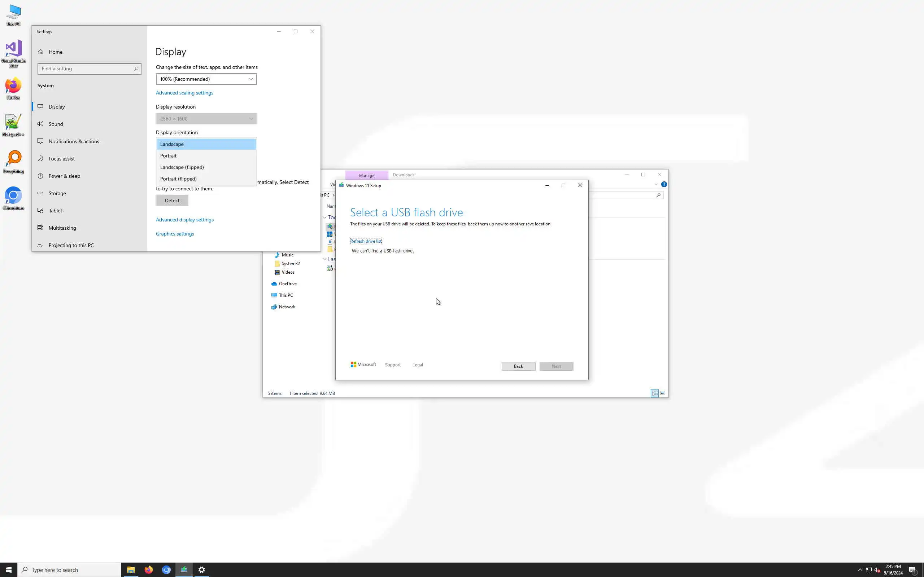This screenshot has width=924, height=577.
Task: Open Firefox from the taskbar
Action: point(149,570)
